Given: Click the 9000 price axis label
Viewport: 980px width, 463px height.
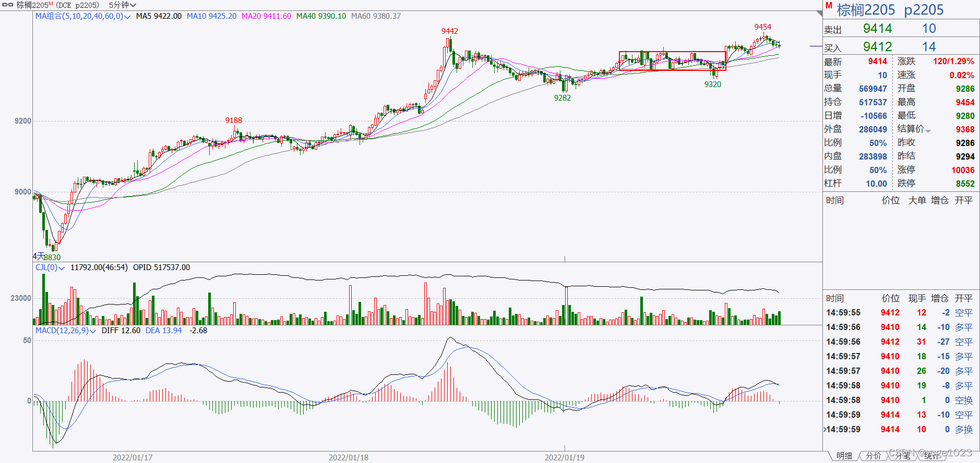Looking at the screenshot, I should click(x=23, y=192).
